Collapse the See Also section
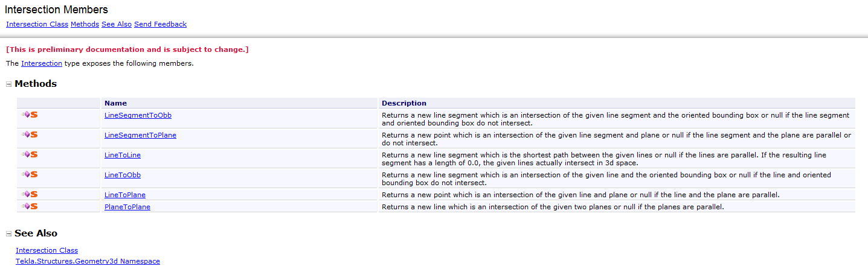This screenshot has height=272, width=868. click(8, 234)
